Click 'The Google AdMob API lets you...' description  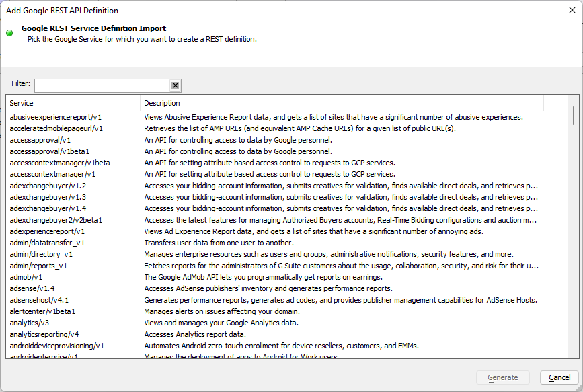tap(263, 277)
